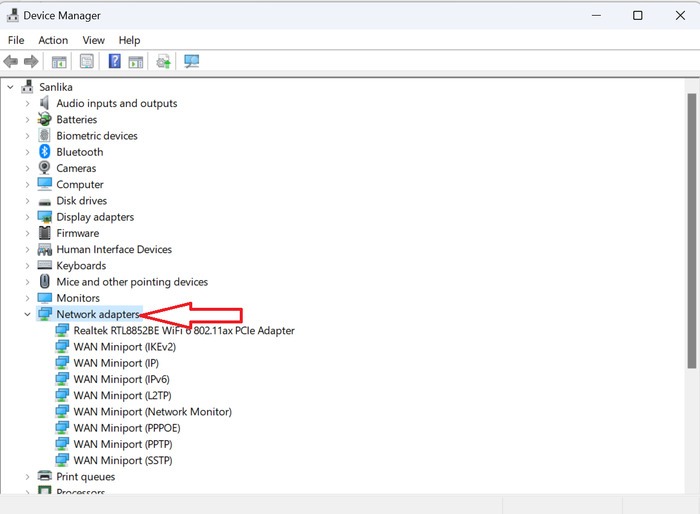Click the Cameras webcam icon

click(45, 168)
